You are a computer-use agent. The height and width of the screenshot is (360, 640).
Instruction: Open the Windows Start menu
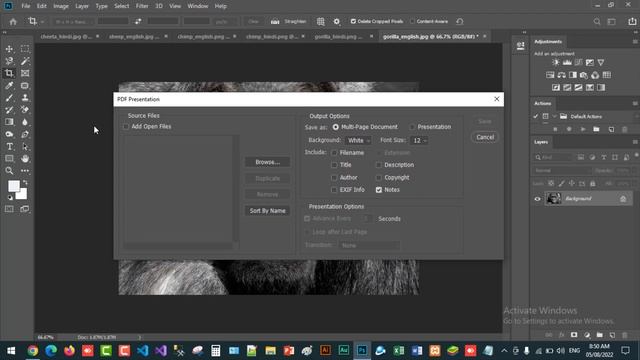tap(11, 350)
